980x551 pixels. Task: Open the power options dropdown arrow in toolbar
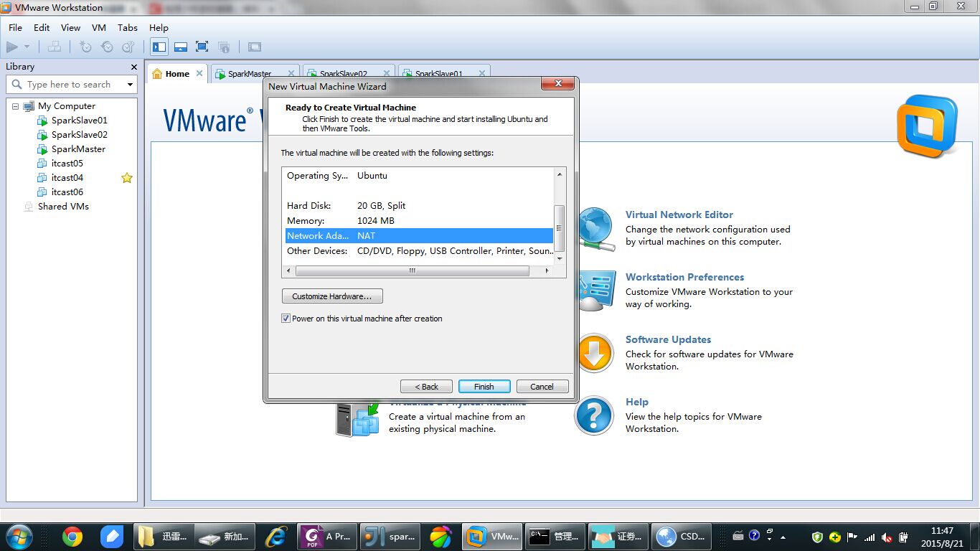click(27, 47)
